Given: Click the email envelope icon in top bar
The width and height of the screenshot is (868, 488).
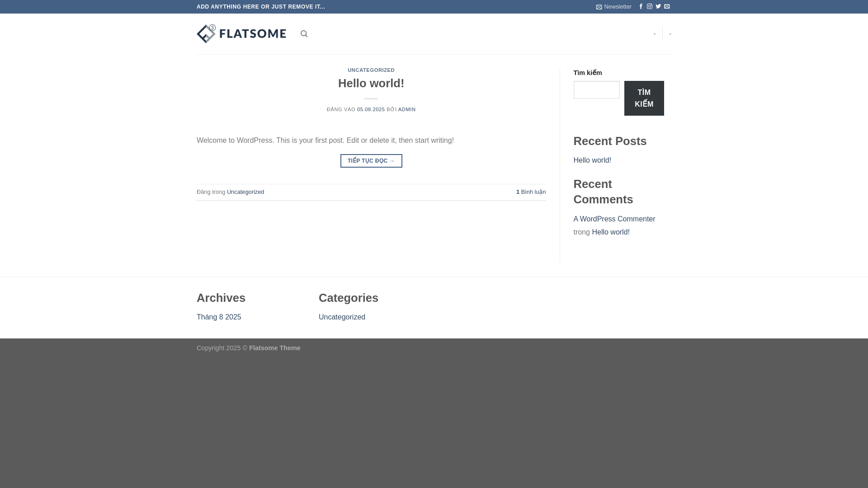Looking at the screenshot, I should coord(667,7).
